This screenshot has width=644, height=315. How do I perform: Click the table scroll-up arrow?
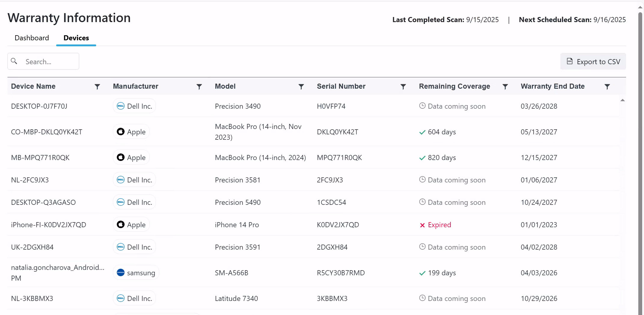[x=622, y=100]
